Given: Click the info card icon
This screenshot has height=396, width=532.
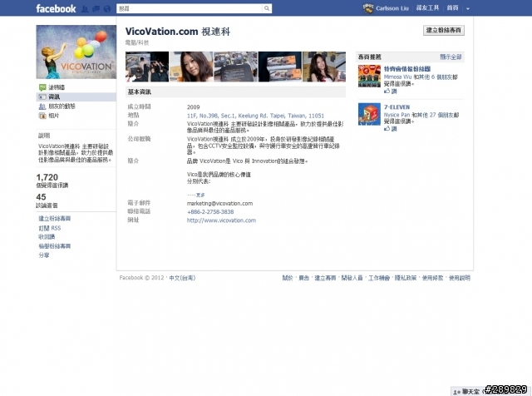Looking at the screenshot, I should (x=42, y=97).
